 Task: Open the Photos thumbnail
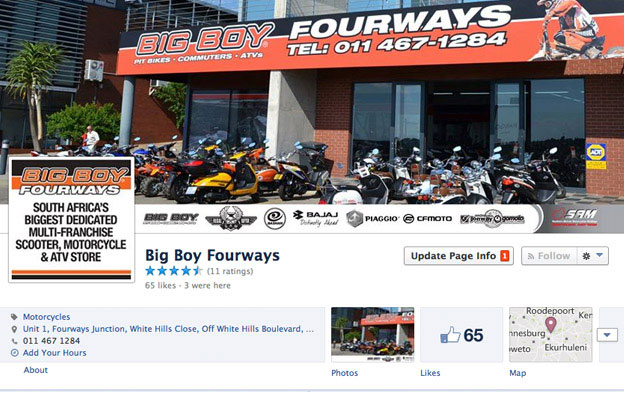(x=372, y=334)
